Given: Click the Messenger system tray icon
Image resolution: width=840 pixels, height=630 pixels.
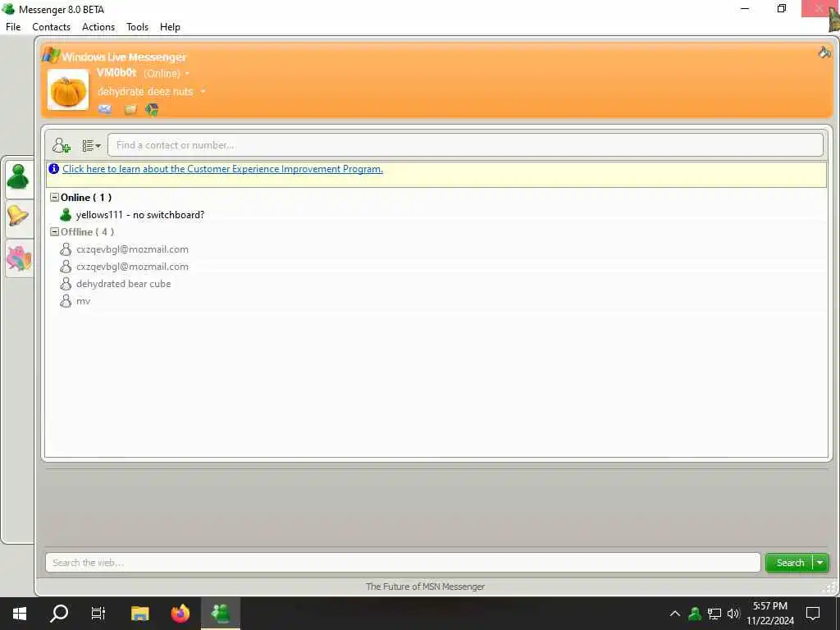Looking at the screenshot, I should 695,613.
